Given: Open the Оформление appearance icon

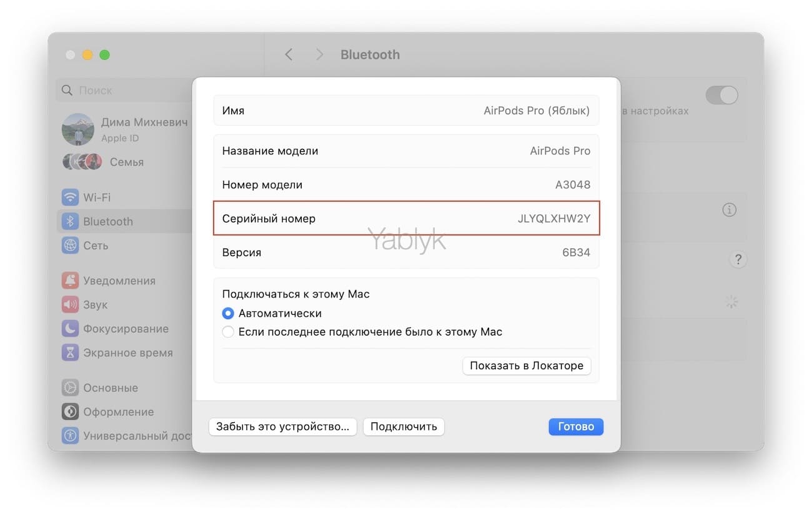Looking at the screenshot, I should (70, 412).
